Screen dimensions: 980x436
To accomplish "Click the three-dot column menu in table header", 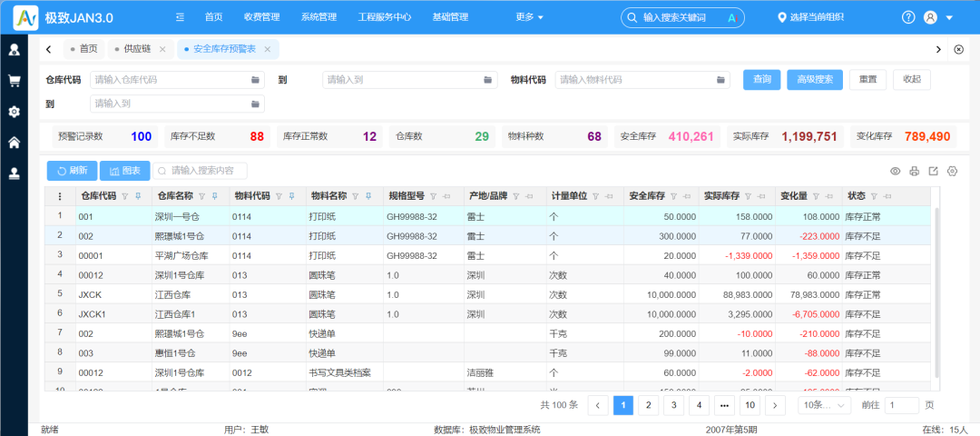I will 60,196.
